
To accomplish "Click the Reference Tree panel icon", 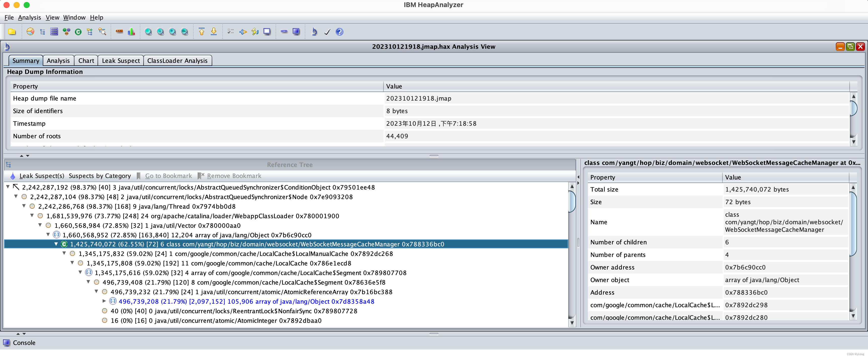I will (9, 165).
